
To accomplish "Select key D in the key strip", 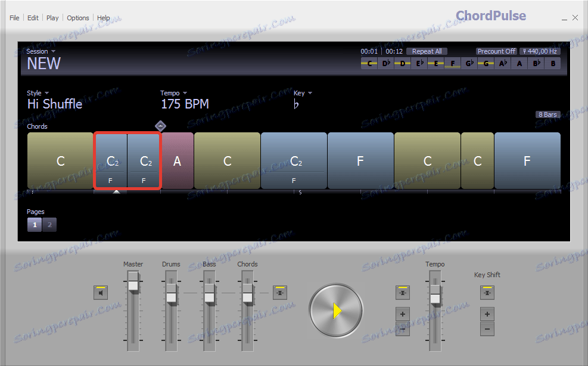I will click(402, 63).
